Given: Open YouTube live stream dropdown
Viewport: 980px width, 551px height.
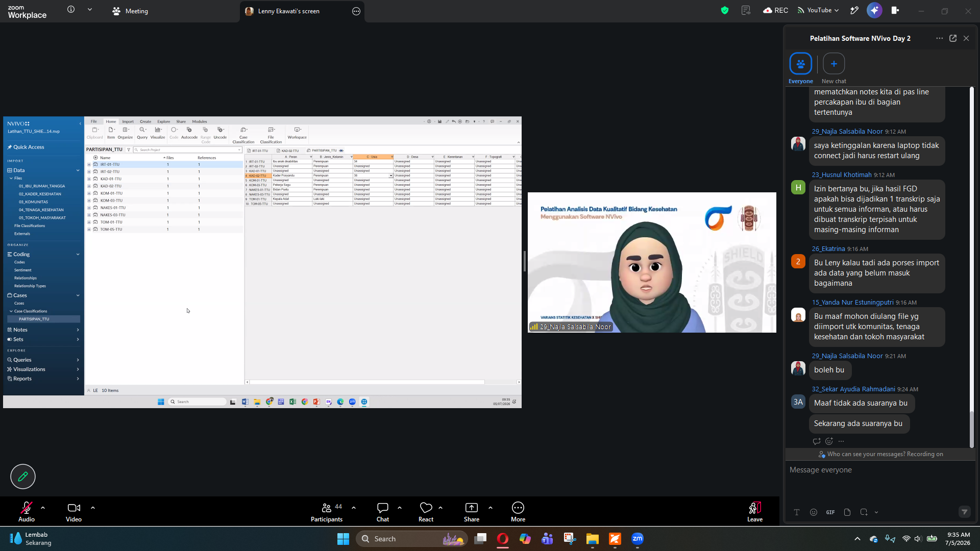Looking at the screenshot, I should click(818, 10).
